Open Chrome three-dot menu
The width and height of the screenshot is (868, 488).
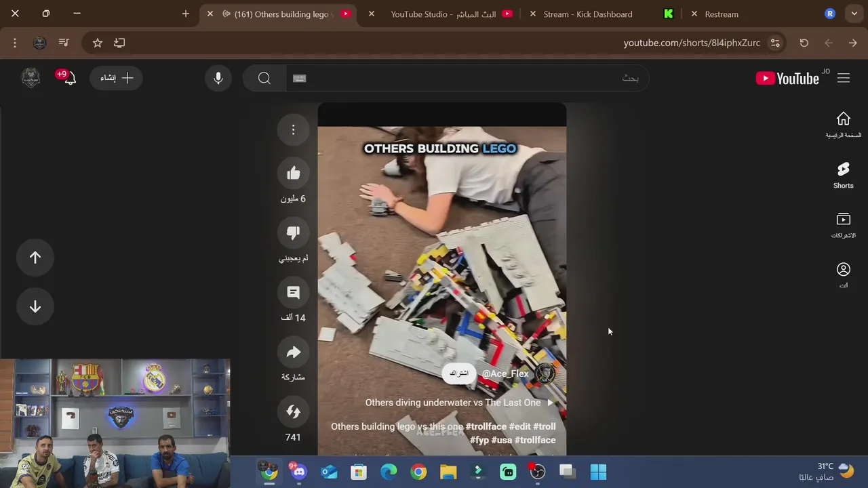[15, 43]
